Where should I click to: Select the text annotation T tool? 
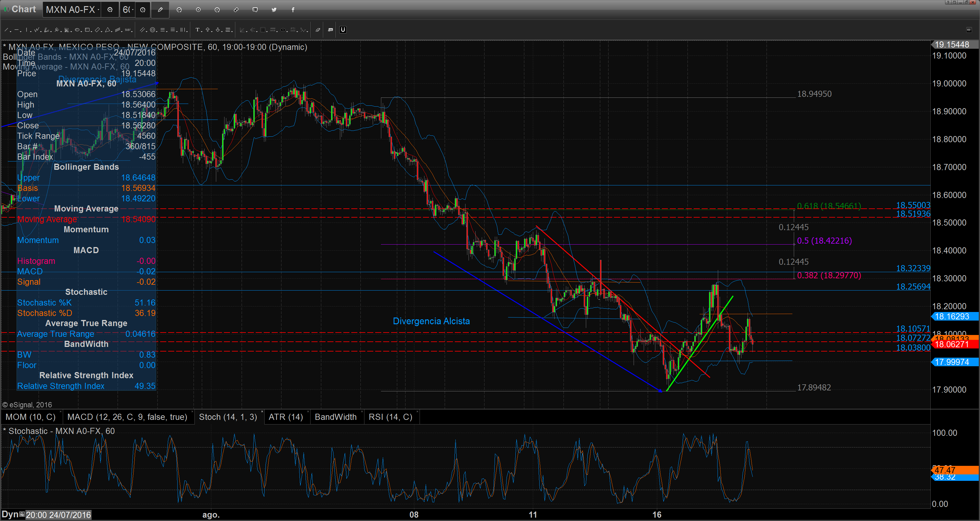coord(197,30)
